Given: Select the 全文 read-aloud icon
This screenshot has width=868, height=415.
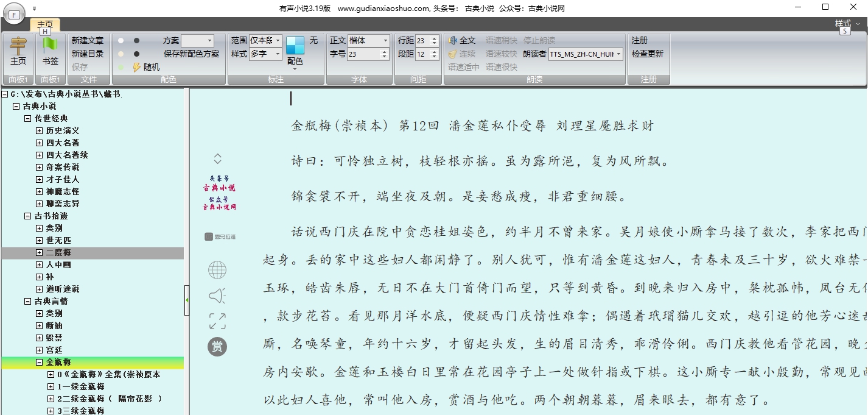Looking at the screenshot, I should click(452, 40).
